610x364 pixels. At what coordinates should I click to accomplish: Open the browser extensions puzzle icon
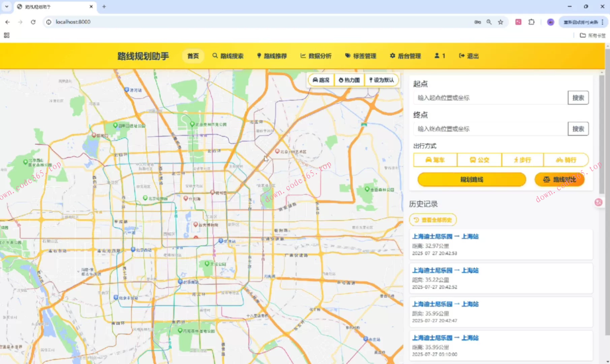point(531,22)
